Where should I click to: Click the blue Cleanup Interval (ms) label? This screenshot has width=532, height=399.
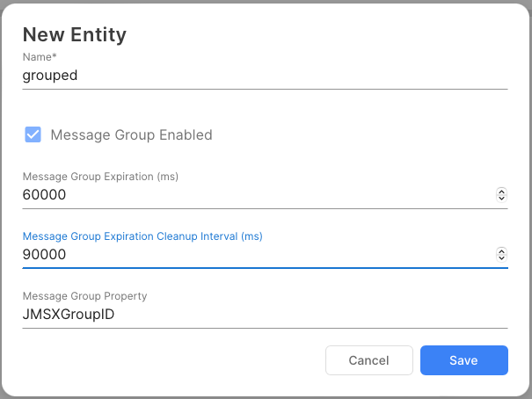click(x=142, y=236)
